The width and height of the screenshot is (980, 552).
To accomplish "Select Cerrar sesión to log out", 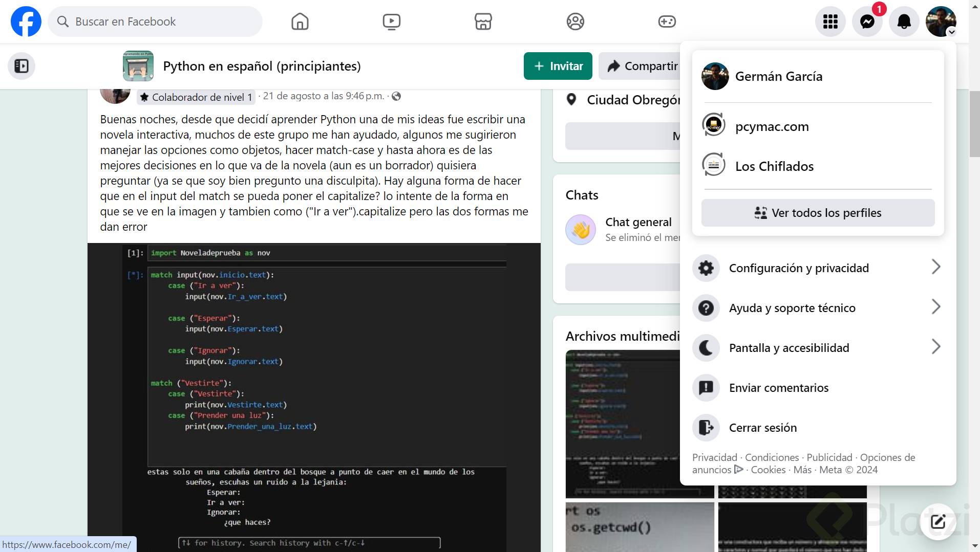I will click(818, 427).
